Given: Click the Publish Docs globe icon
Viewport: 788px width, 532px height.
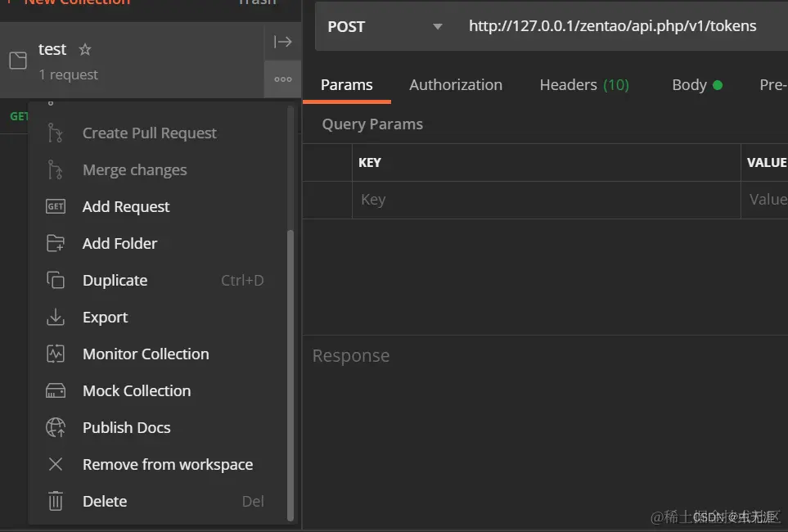Looking at the screenshot, I should tap(56, 427).
